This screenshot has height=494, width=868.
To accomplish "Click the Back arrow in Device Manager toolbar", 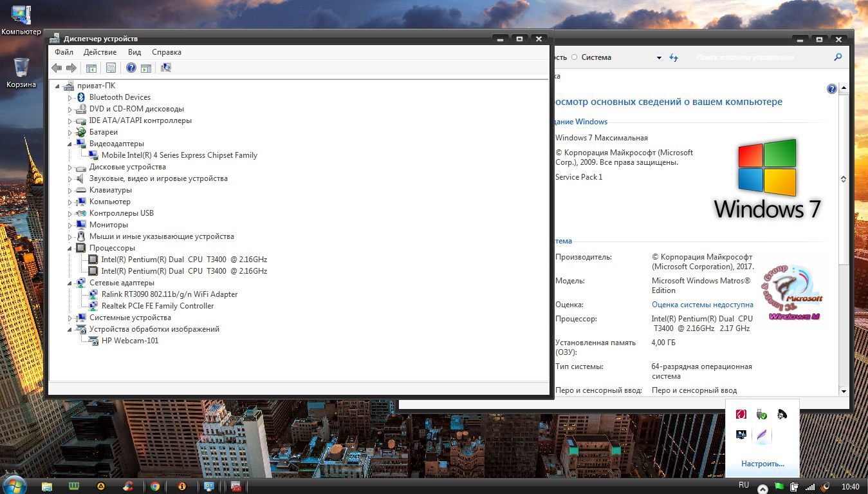I will 57,68.
